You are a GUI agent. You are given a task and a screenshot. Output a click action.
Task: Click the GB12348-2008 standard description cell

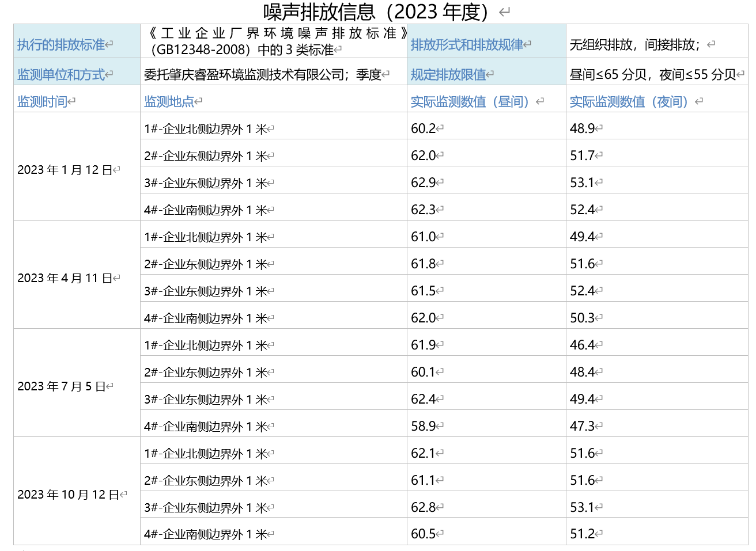click(x=274, y=41)
